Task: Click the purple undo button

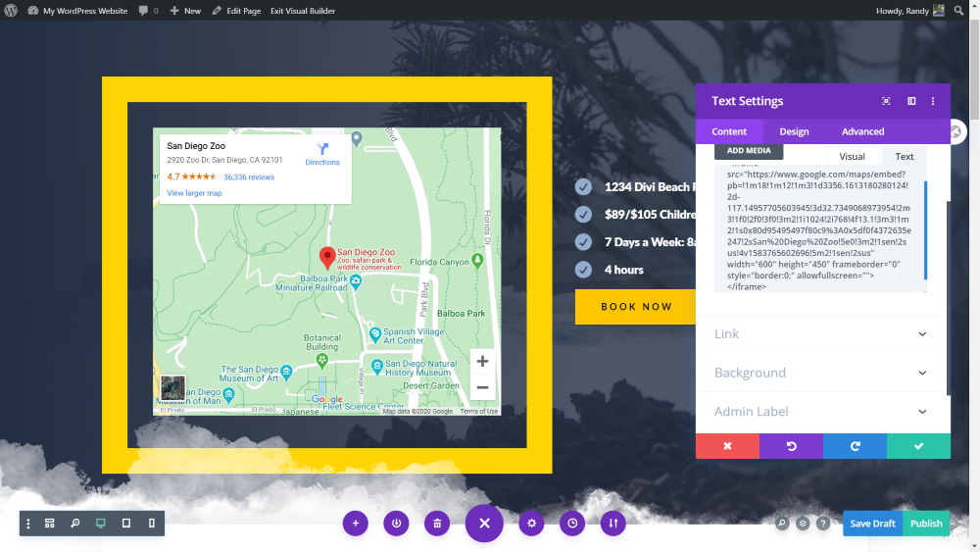Action: (791, 446)
